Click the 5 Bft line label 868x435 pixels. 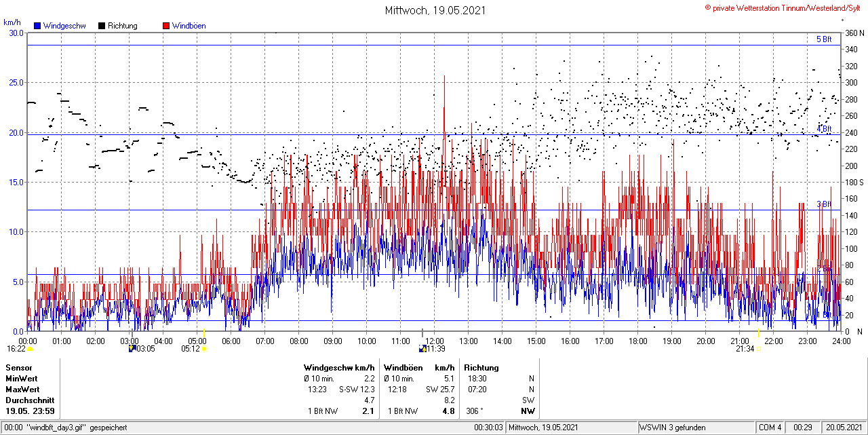[x=824, y=39]
